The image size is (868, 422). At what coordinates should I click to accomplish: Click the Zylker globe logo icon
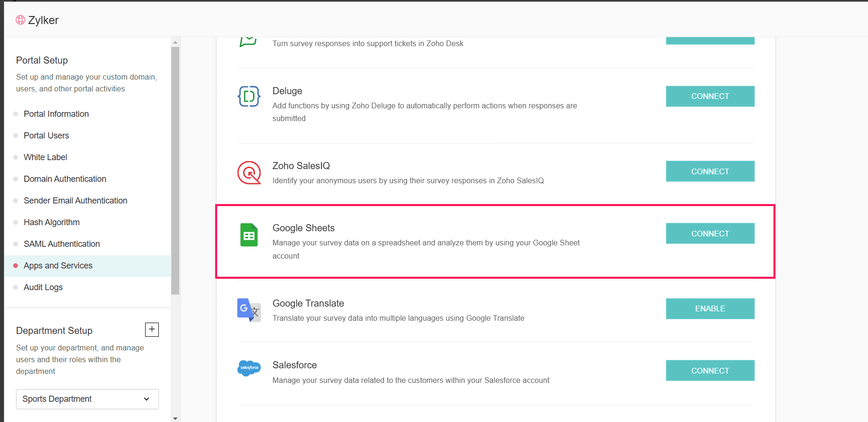pyautogui.click(x=20, y=20)
